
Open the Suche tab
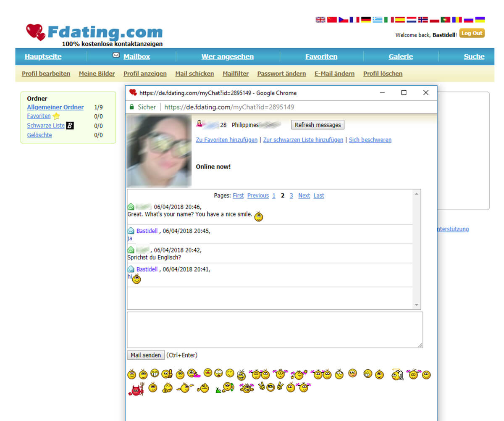coord(474,57)
